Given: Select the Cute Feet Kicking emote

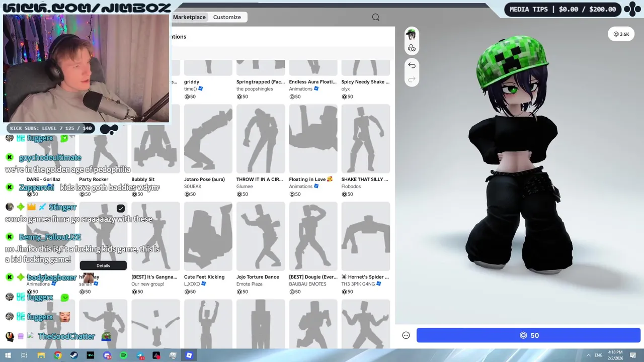Looking at the screenshot, I should [x=208, y=236].
